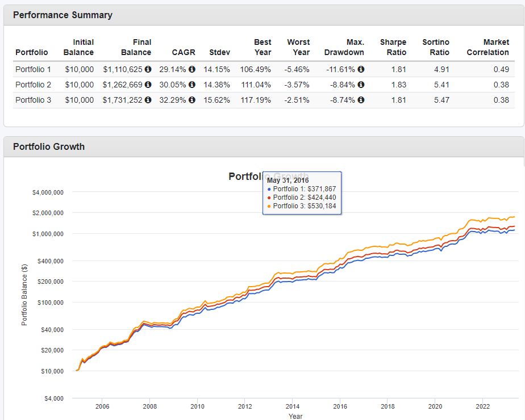The image size is (525, 420).
Task: Click the Performance Summary panel heading
Action: pyautogui.click(x=63, y=15)
